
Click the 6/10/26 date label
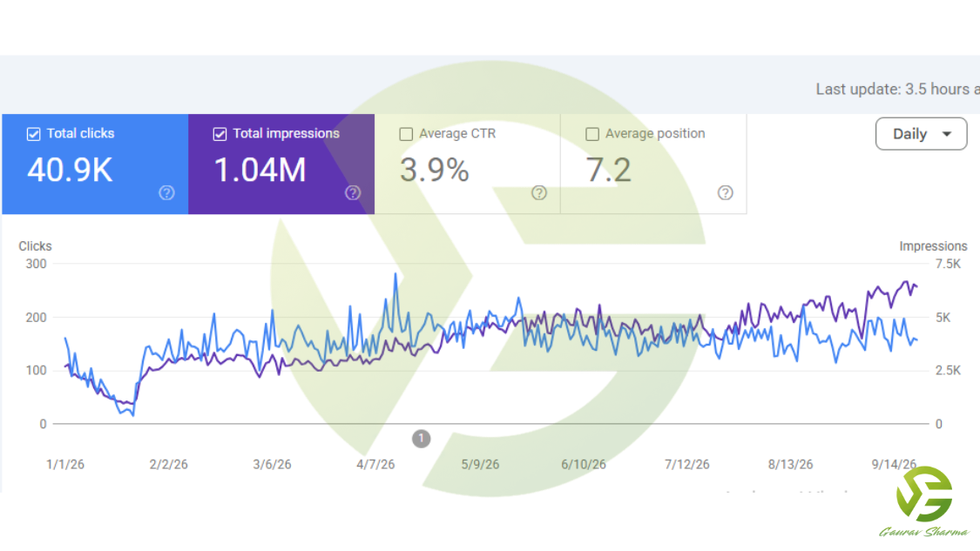pos(584,464)
